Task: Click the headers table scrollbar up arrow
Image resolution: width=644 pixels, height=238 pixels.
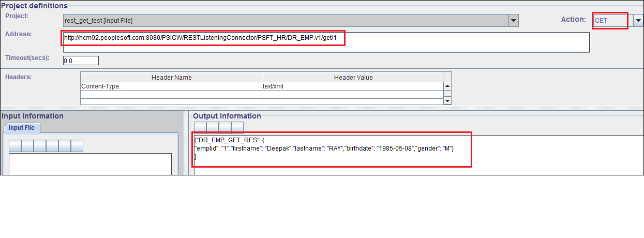Action: pos(447,87)
